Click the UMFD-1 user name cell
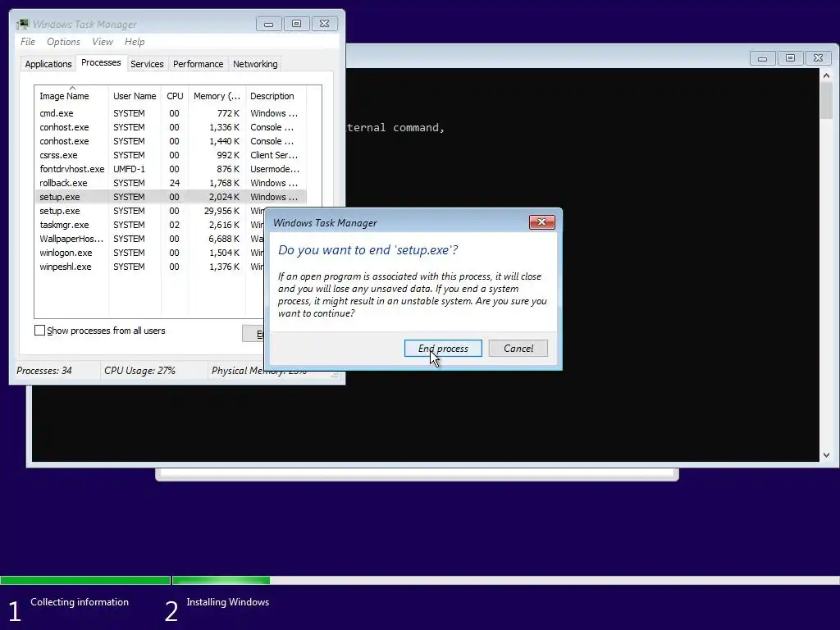 point(129,169)
